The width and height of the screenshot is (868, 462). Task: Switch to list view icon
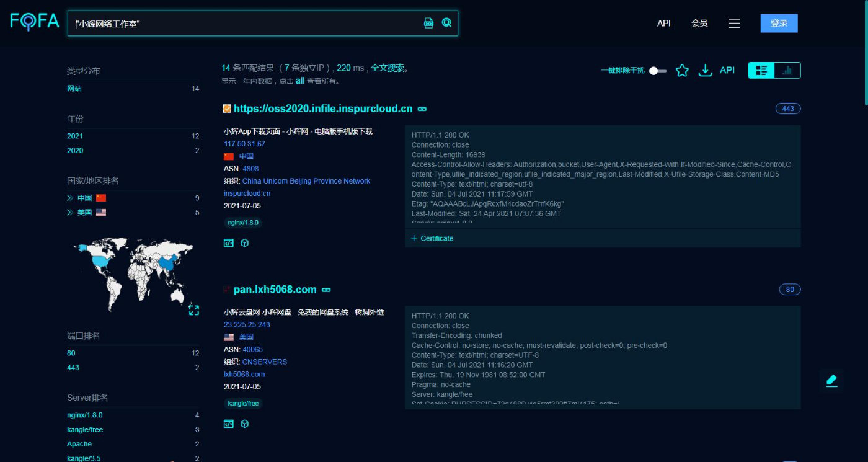pos(761,71)
